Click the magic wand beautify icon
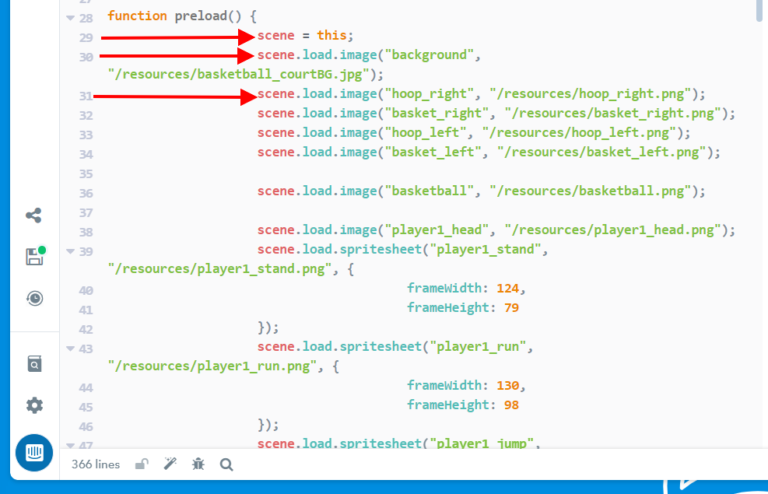Image resolution: width=768 pixels, height=494 pixels. coord(170,464)
